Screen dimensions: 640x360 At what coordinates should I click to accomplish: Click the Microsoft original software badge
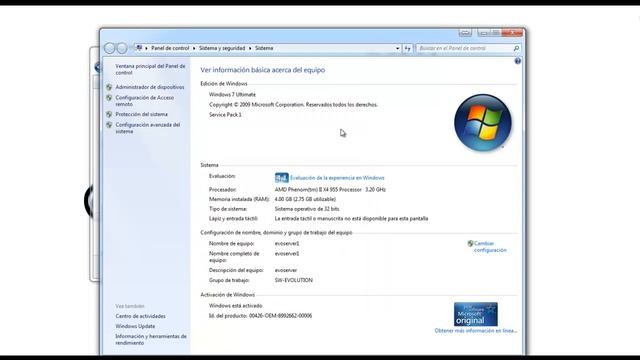click(476, 314)
